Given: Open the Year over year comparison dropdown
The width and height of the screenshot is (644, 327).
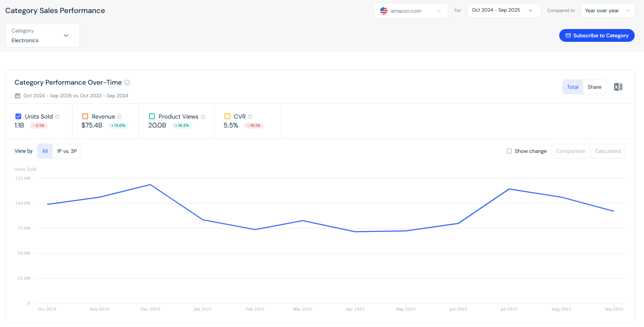Looking at the screenshot, I should coord(607,10).
